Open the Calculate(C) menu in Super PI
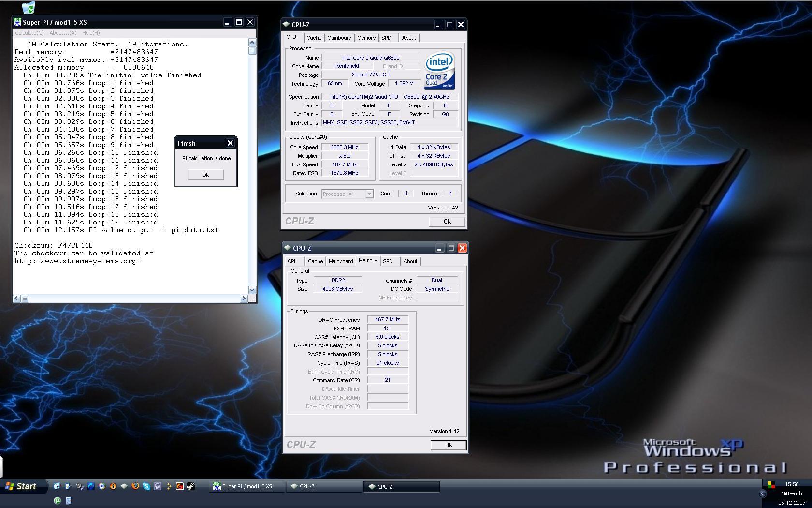 29,33
